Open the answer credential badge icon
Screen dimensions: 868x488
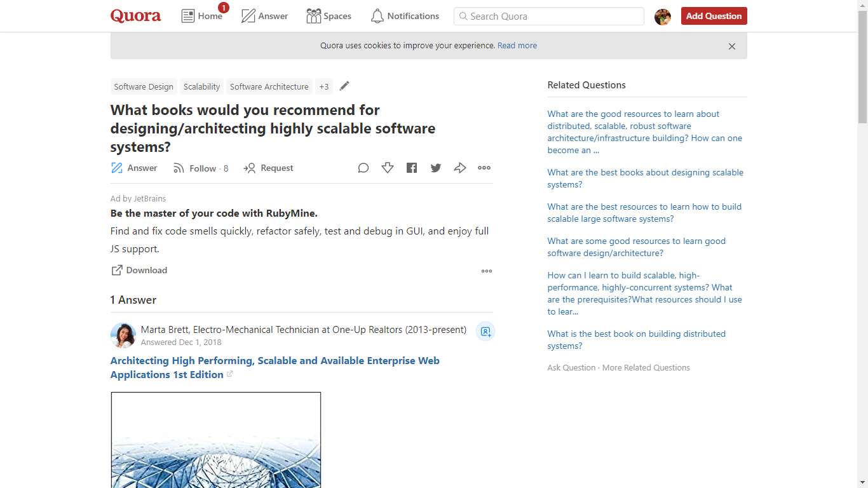[x=485, y=331]
